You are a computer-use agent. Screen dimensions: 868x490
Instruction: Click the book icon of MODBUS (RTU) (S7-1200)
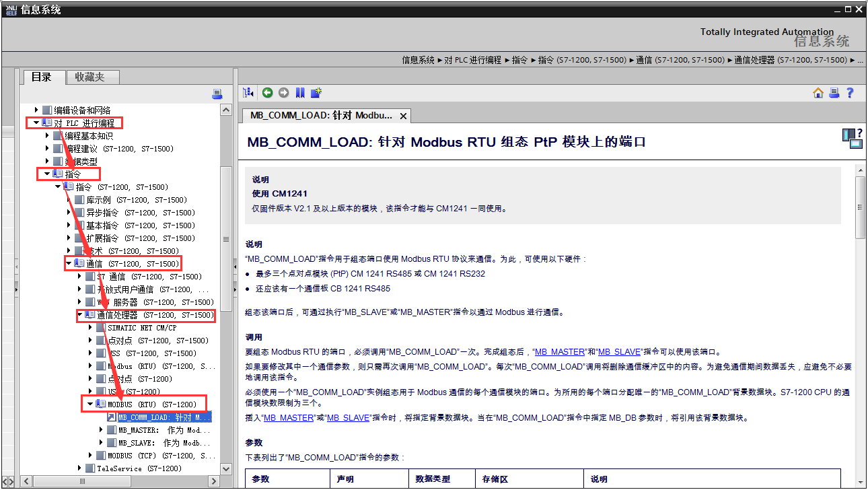coord(101,404)
